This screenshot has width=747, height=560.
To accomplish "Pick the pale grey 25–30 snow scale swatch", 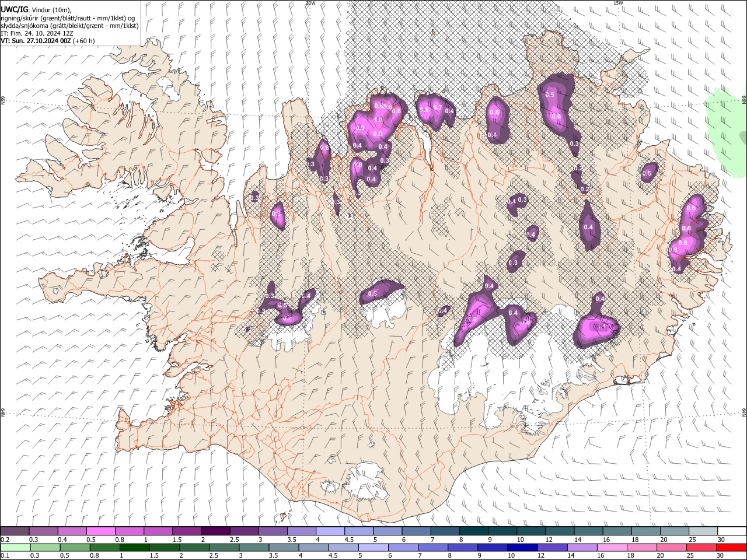I will pyautogui.click(x=703, y=531).
